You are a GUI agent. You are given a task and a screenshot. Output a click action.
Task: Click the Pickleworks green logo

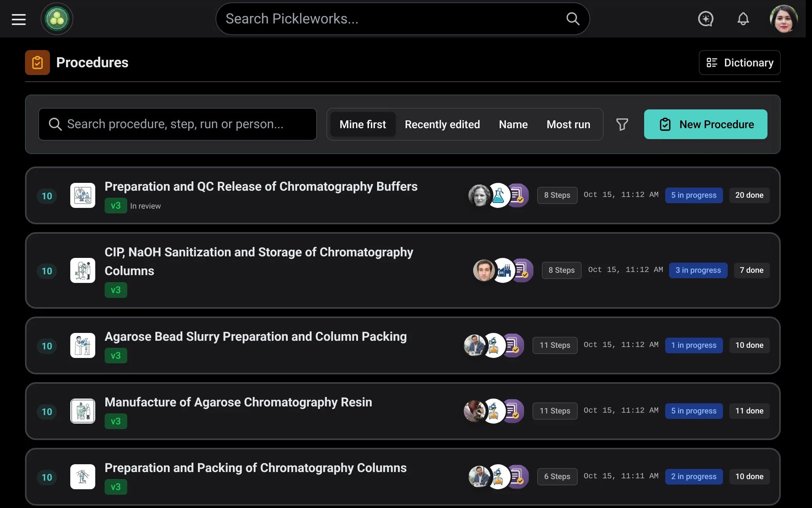coord(57,19)
